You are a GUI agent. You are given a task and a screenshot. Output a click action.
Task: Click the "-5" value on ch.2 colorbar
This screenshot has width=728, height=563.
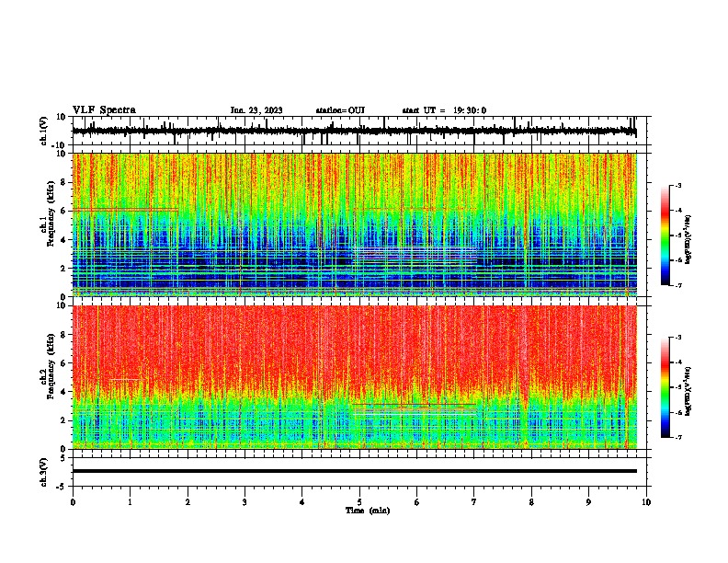(x=677, y=387)
